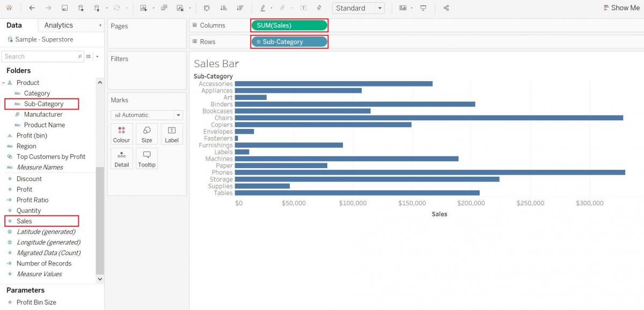Screen dimensions: 644x310
Task: Sort descending using the toolbar icon
Action: [x=240, y=8]
